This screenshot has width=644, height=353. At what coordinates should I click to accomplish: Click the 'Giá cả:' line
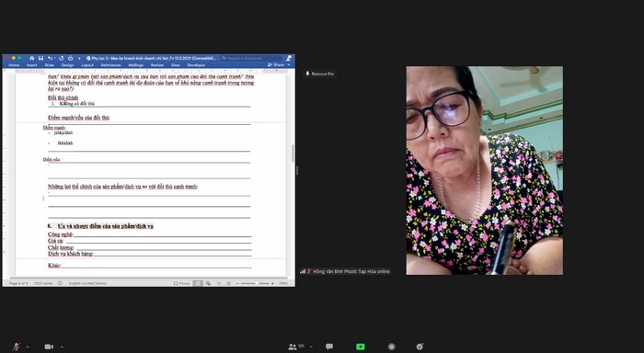pos(149,241)
